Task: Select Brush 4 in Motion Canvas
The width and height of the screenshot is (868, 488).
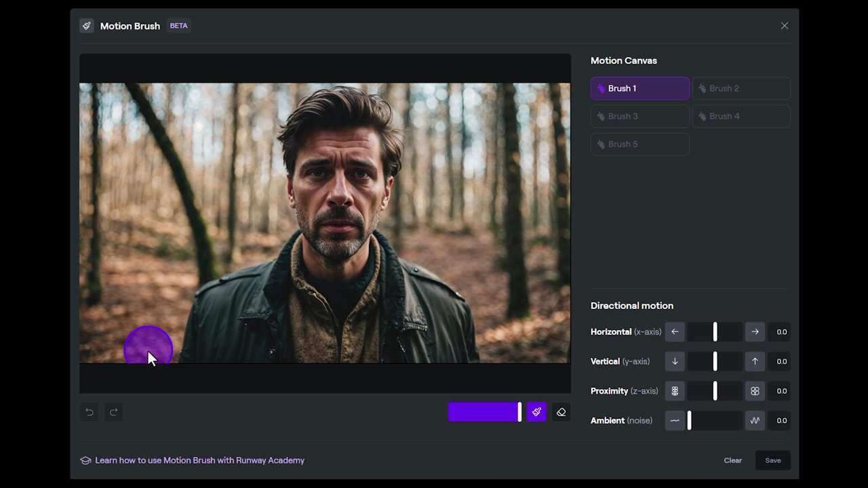Action: pyautogui.click(x=741, y=116)
